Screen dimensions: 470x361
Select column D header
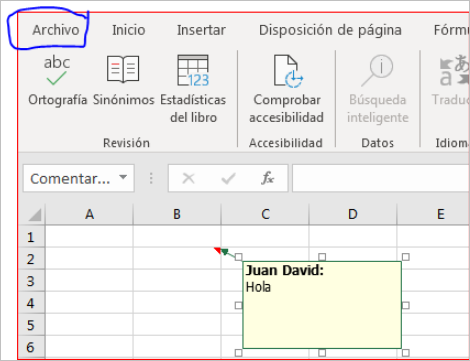click(x=353, y=214)
